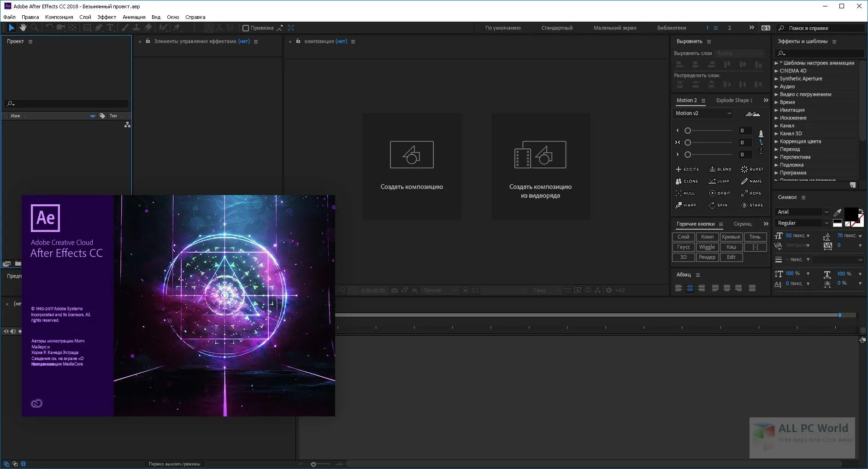Click the Гаусс hotkey button
Screen dimensions: 868x469
pos(684,247)
